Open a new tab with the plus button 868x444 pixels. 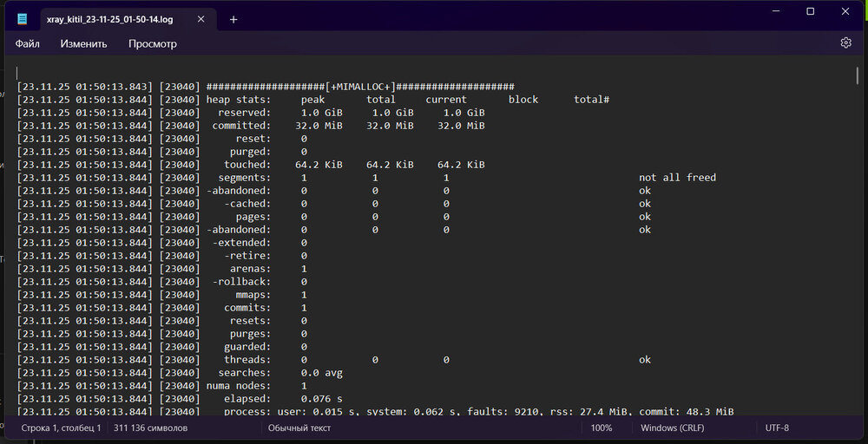click(x=233, y=19)
